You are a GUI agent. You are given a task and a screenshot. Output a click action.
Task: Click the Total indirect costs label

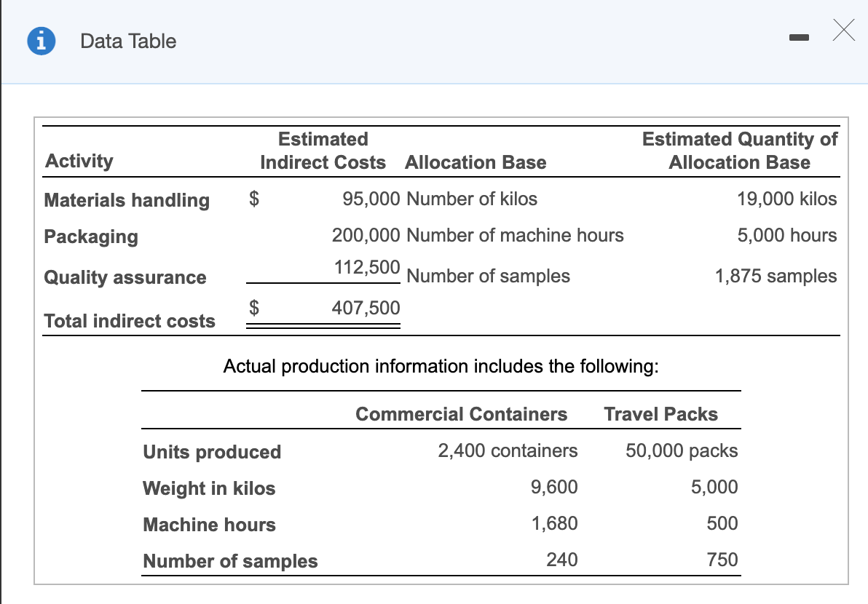(x=129, y=321)
